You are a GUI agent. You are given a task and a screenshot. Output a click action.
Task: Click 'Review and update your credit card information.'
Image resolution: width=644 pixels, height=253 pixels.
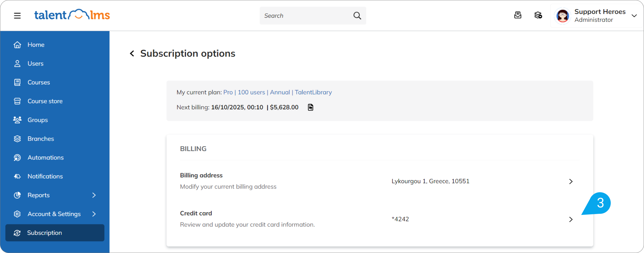click(248, 225)
